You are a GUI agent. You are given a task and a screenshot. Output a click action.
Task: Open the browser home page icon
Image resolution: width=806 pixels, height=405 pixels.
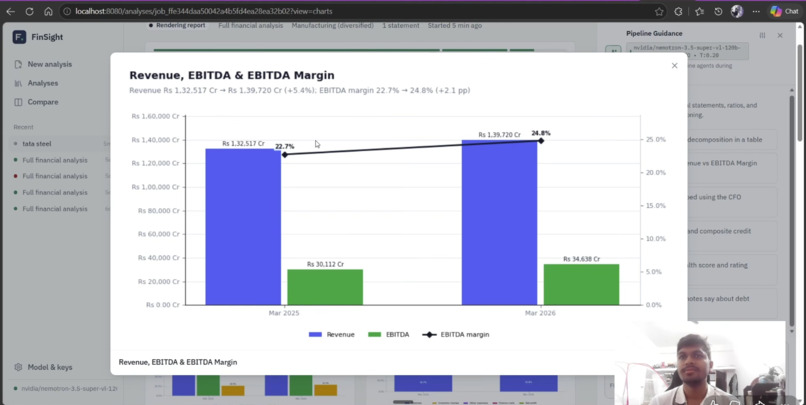(x=48, y=11)
